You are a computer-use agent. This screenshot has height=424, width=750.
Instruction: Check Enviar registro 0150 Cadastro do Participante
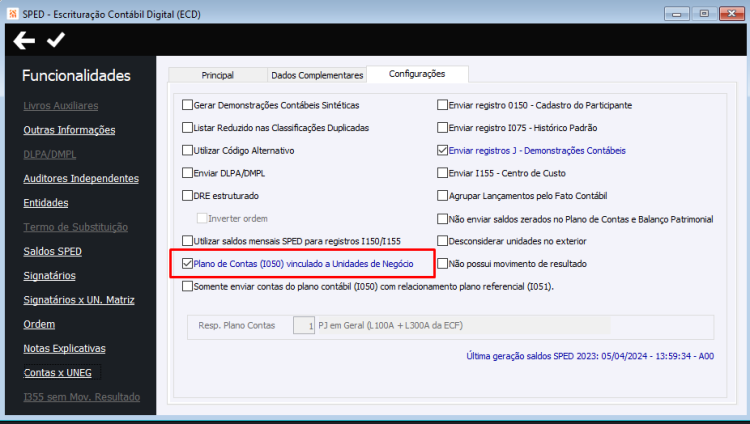pos(442,105)
